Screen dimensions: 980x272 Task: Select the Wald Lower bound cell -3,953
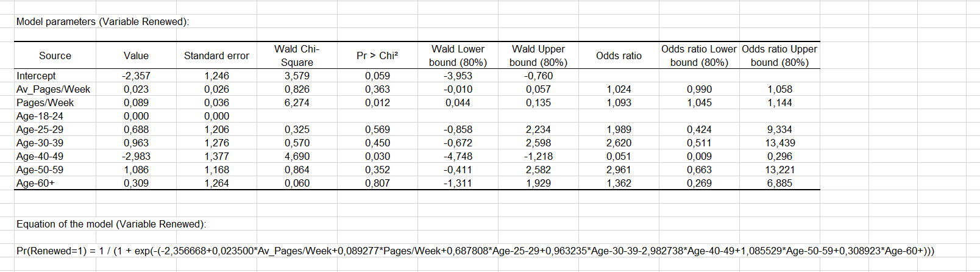click(x=458, y=76)
